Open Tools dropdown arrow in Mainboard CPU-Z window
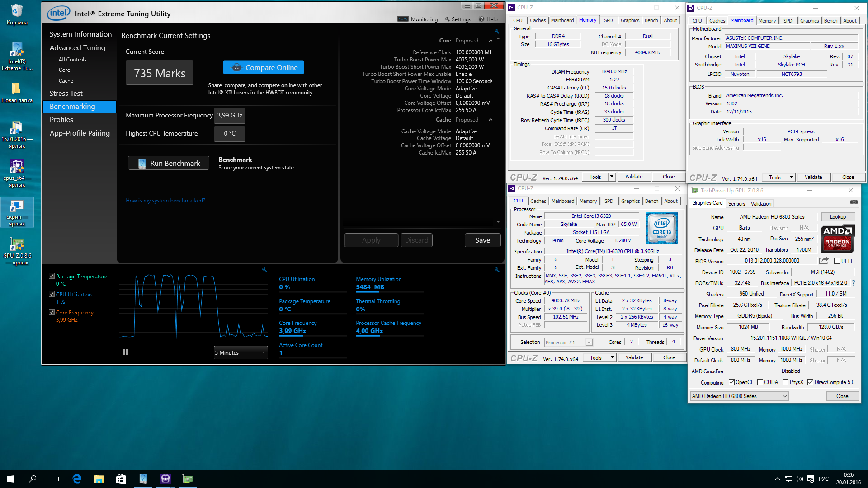 (x=791, y=177)
